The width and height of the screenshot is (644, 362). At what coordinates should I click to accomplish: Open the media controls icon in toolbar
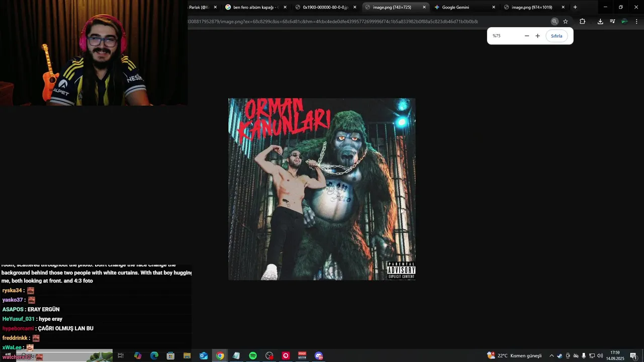coord(612,22)
